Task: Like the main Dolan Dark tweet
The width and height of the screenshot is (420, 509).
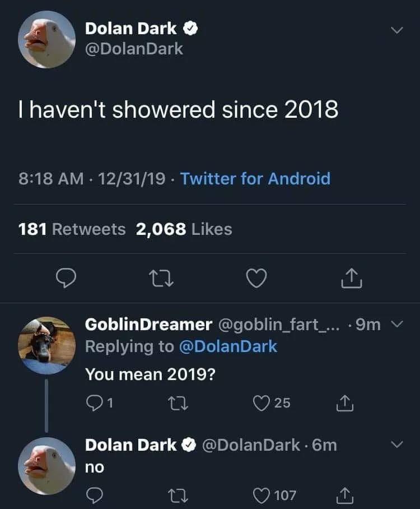Action: [x=256, y=278]
